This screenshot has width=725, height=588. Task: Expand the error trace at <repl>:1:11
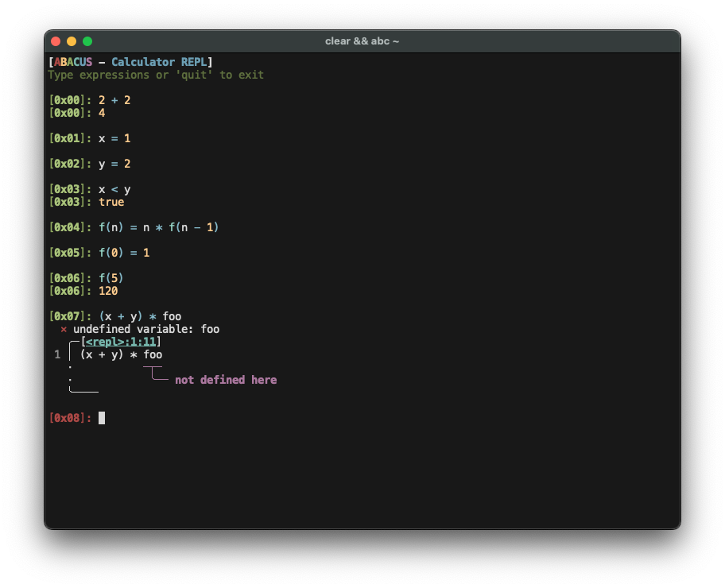tap(119, 342)
